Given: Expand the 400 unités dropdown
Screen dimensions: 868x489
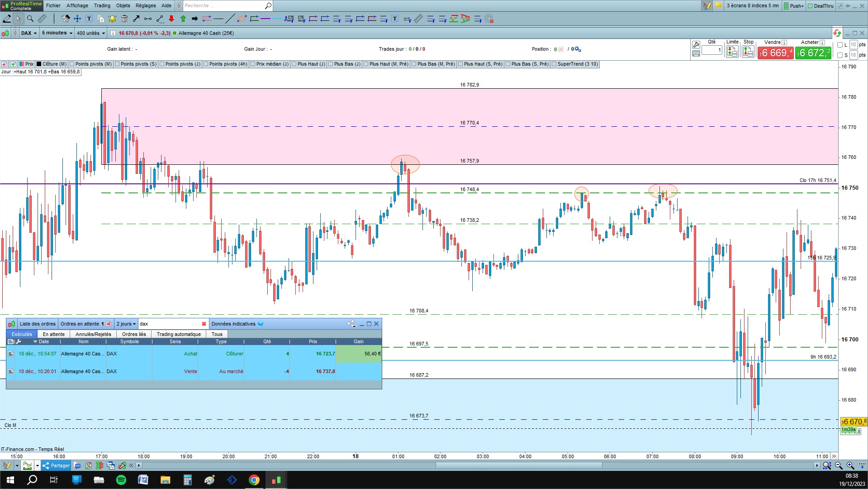Looking at the screenshot, I should 90,33.
